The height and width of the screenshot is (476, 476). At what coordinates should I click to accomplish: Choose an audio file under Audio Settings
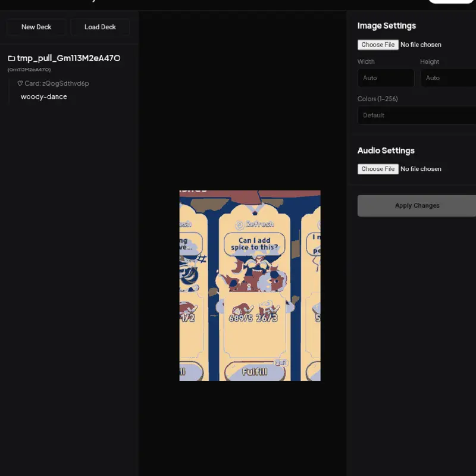point(378,169)
